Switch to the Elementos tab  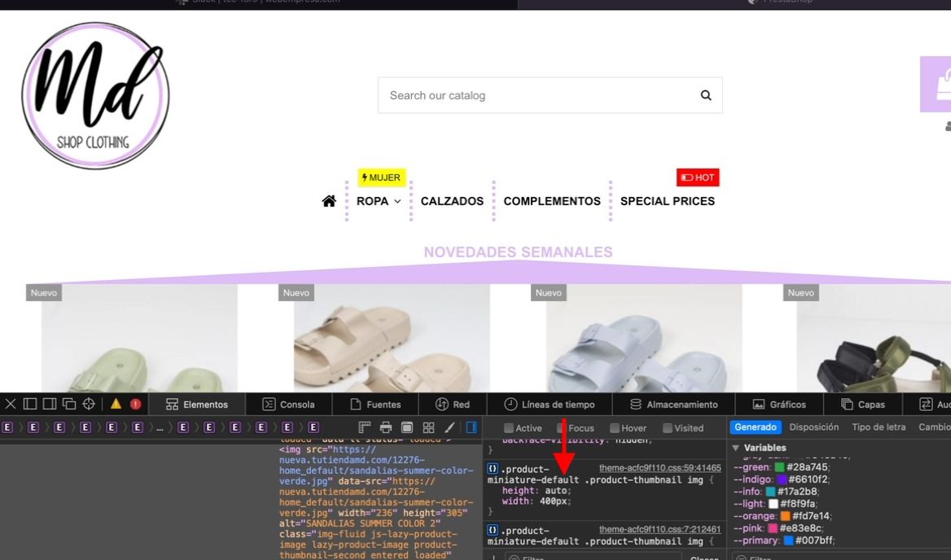click(x=197, y=405)
